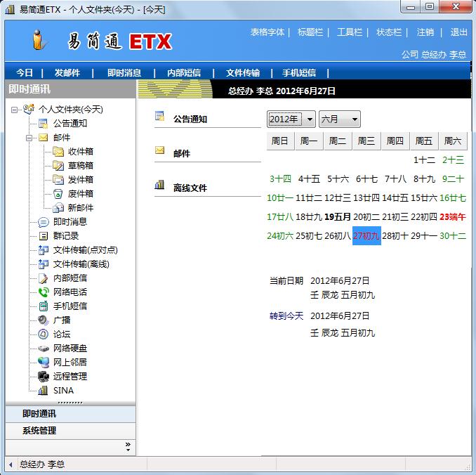
Task: Collapse the 邮件 tree node
Action: (x=29, y=138)
